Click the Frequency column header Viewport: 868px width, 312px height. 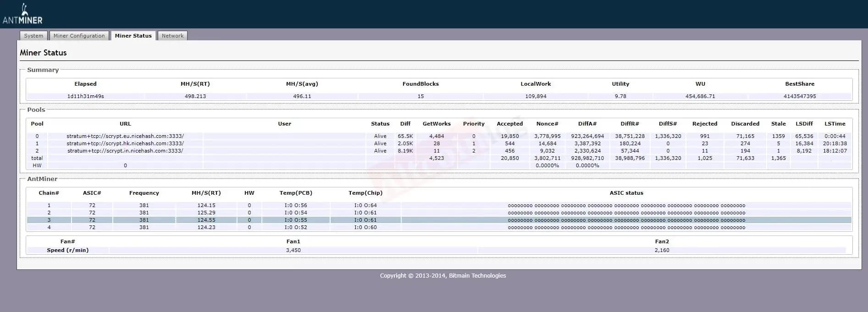144,193
